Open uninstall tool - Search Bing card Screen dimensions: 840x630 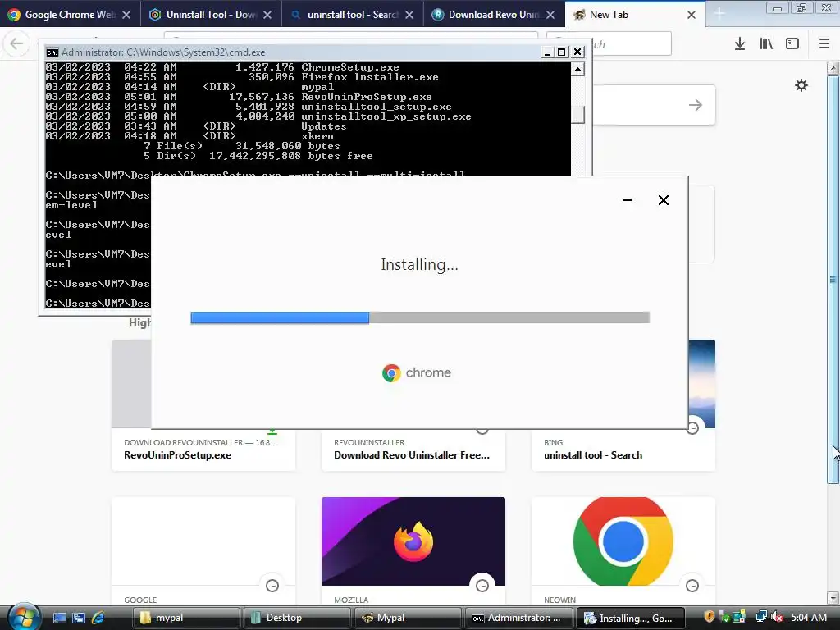coord(623,450)
